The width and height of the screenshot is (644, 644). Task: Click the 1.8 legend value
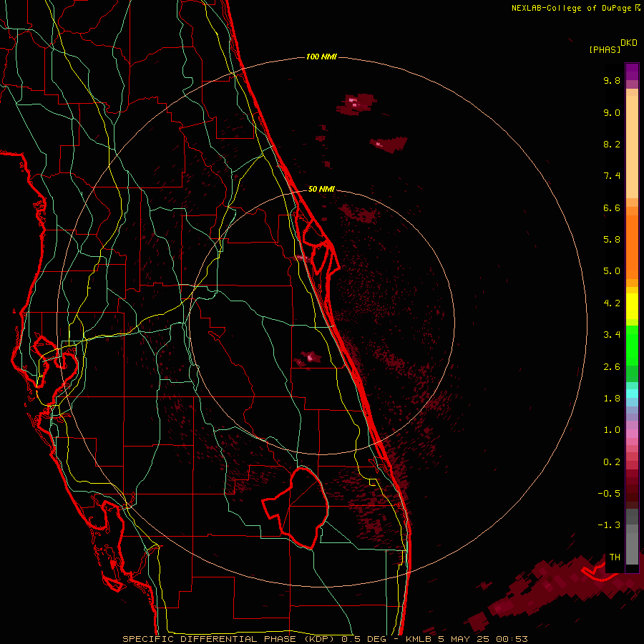pyautogui.click(x=612, y=399)
